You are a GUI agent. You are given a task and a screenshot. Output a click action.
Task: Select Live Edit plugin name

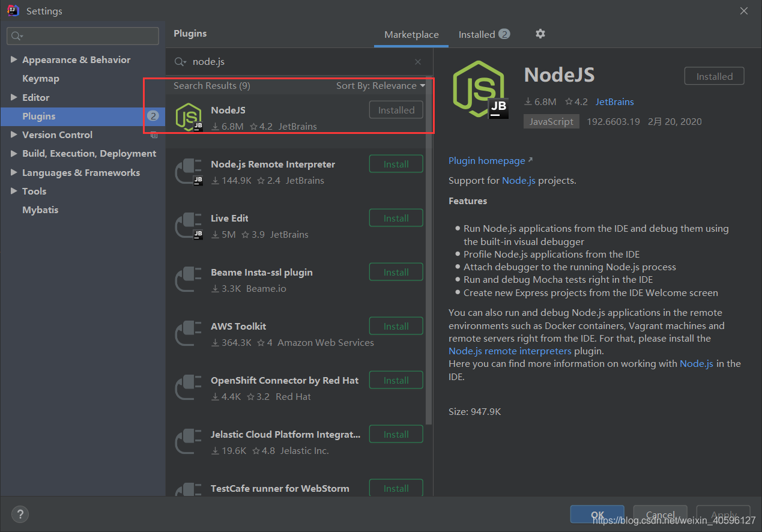click(x=229, y=219)
